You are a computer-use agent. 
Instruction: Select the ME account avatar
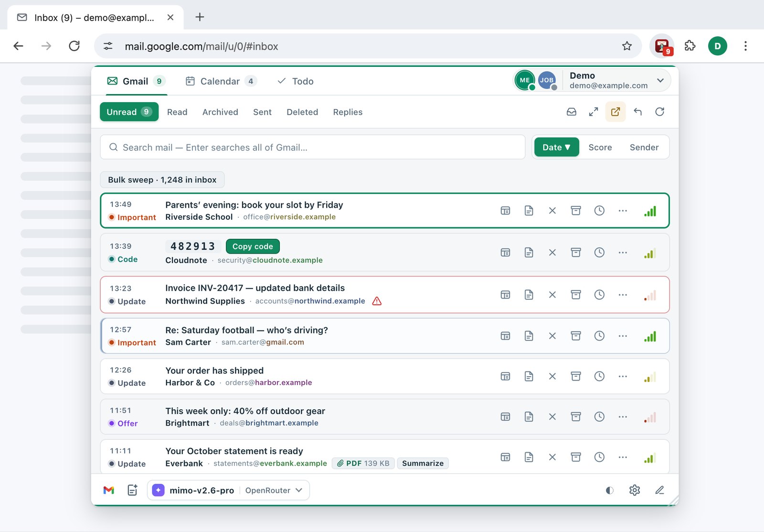(x=524, y=80)
